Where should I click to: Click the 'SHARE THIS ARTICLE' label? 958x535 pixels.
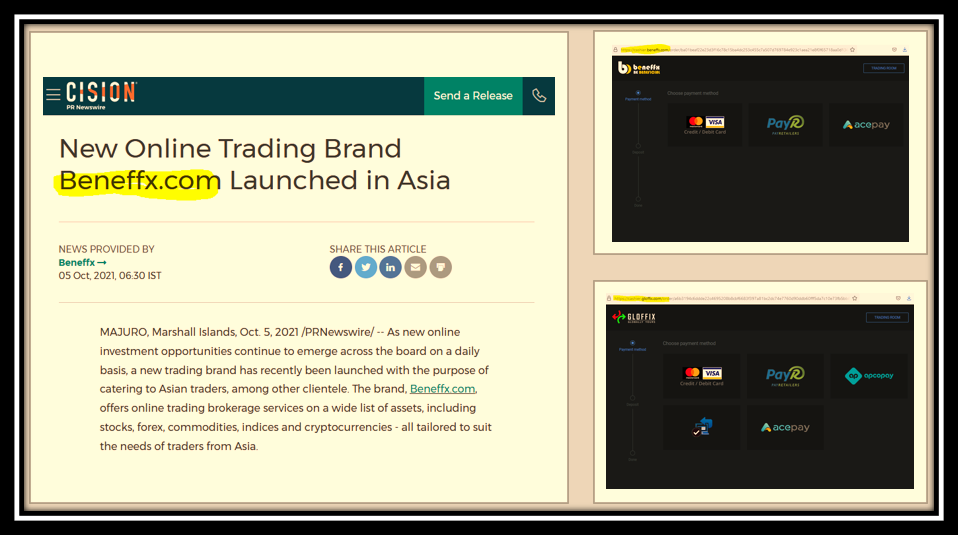378,249
